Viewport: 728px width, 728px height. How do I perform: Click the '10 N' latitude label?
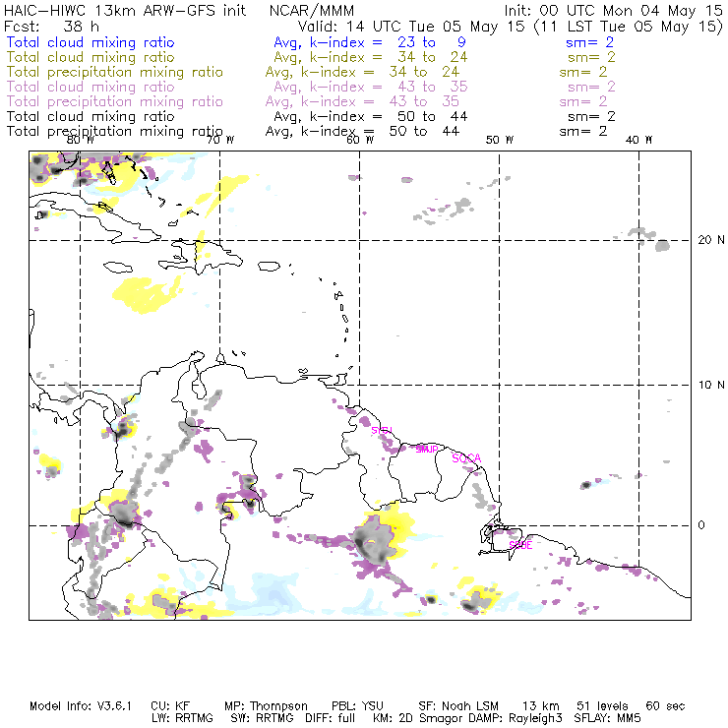coord(711,385)
